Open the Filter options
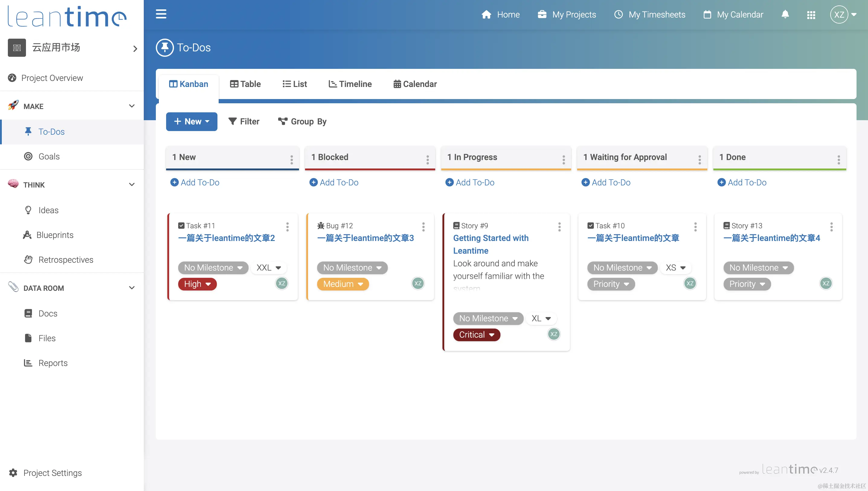 244,121
